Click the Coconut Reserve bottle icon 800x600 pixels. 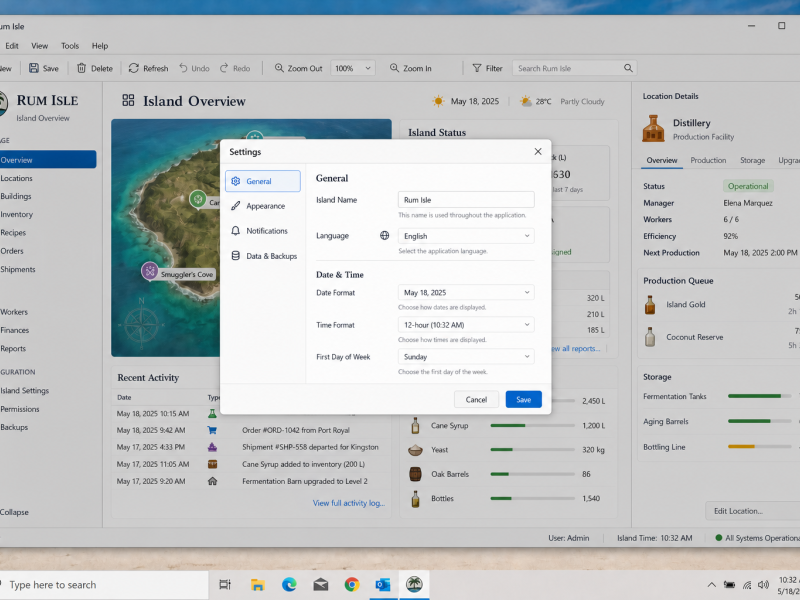[x=649, y=337]
